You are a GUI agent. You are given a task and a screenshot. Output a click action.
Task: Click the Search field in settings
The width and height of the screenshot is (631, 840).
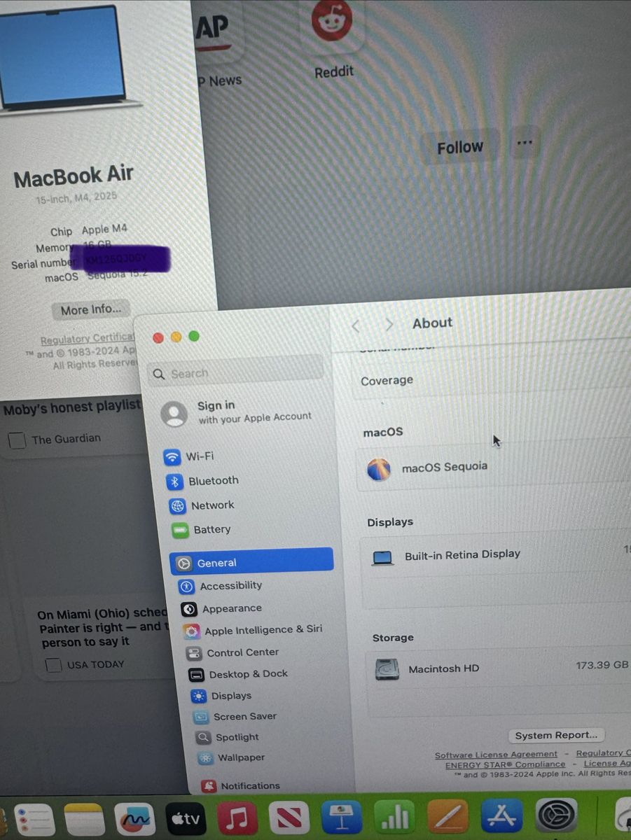point(235,373)
